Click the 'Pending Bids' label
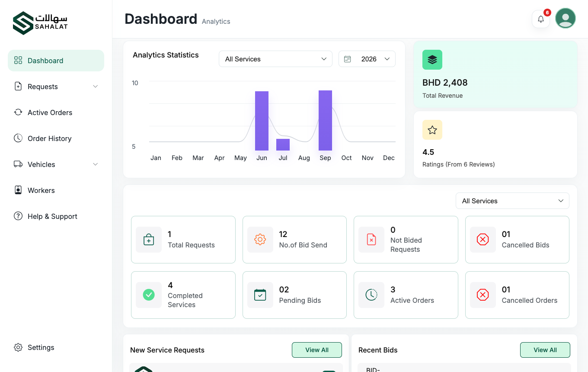Image resolution: width=588 pixels, height=372 pixels. click(x=300, y=300)
